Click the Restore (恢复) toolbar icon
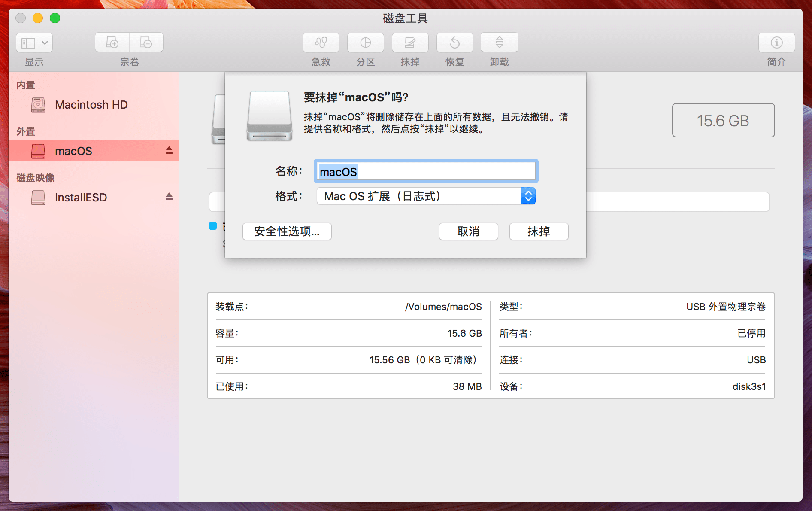This screenshot has width=812, height=511. [x=454, y=43]
